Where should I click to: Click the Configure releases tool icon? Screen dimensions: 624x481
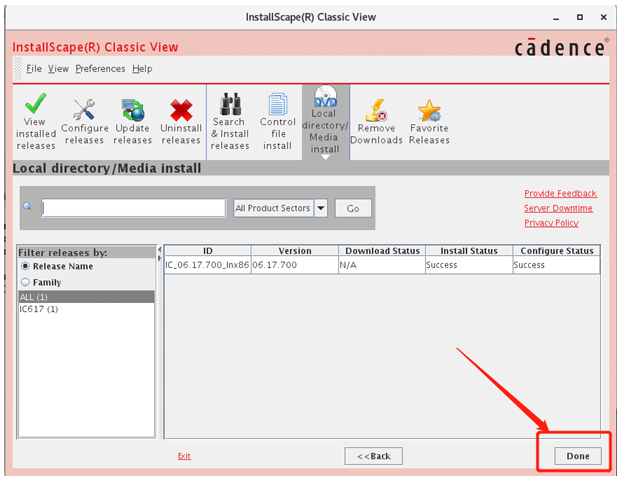[x=85, y=119]
